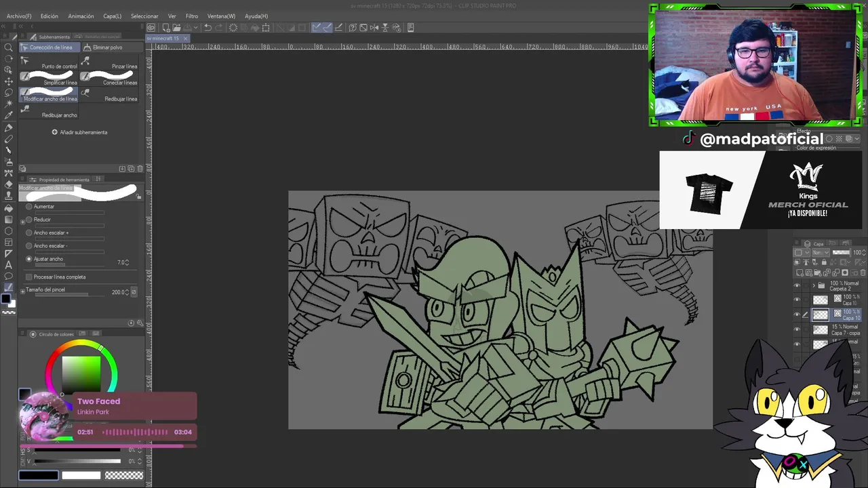The width and height of the screenshot is (868, 488).
Task: Click the Undo arrow in command bar
Action: tap(208, 28)
